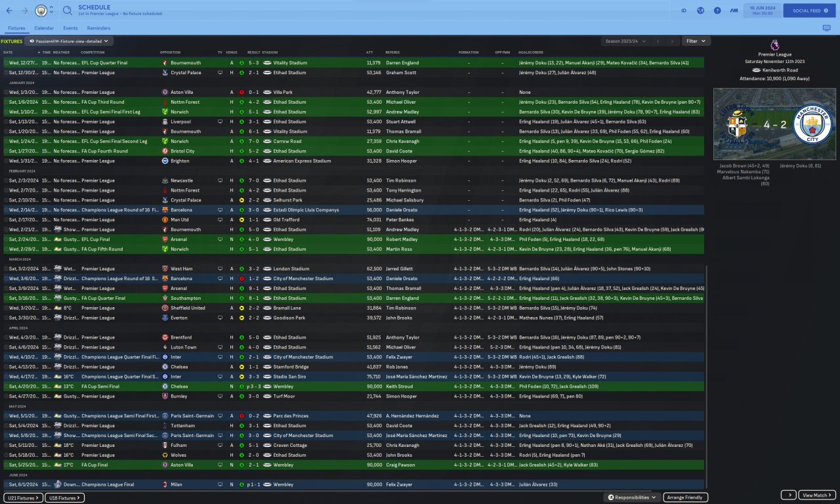Viewport: 840px width, 504px height.
Task: Toggle row selector for Newcastle 2/3 fixture
Action: 6,180
